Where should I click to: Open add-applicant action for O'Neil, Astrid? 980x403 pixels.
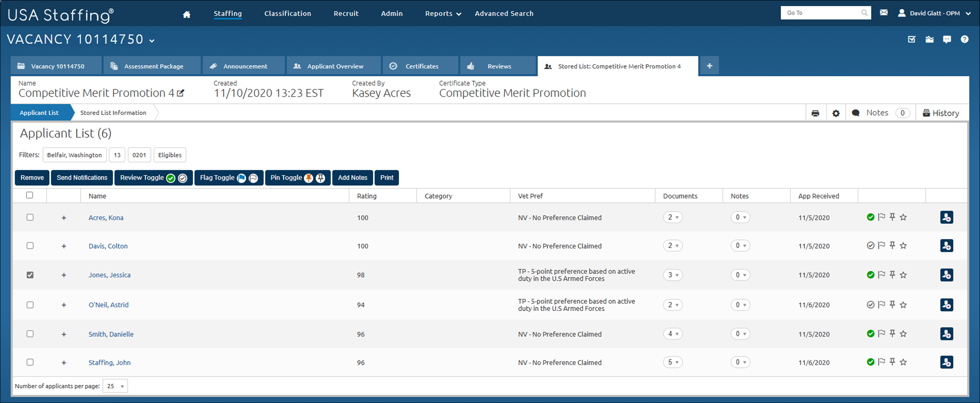click(x=946, y=305)
